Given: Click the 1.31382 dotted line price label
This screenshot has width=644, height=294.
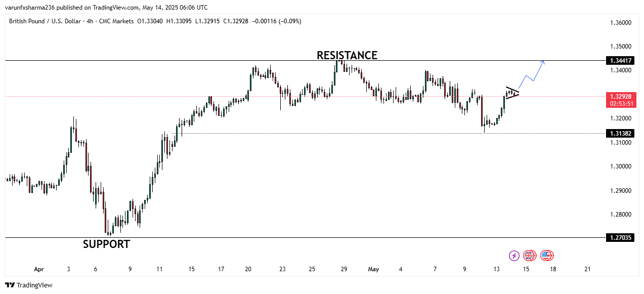Looking at the screenshot, I should pyautogui.click(x=620, y=133).
